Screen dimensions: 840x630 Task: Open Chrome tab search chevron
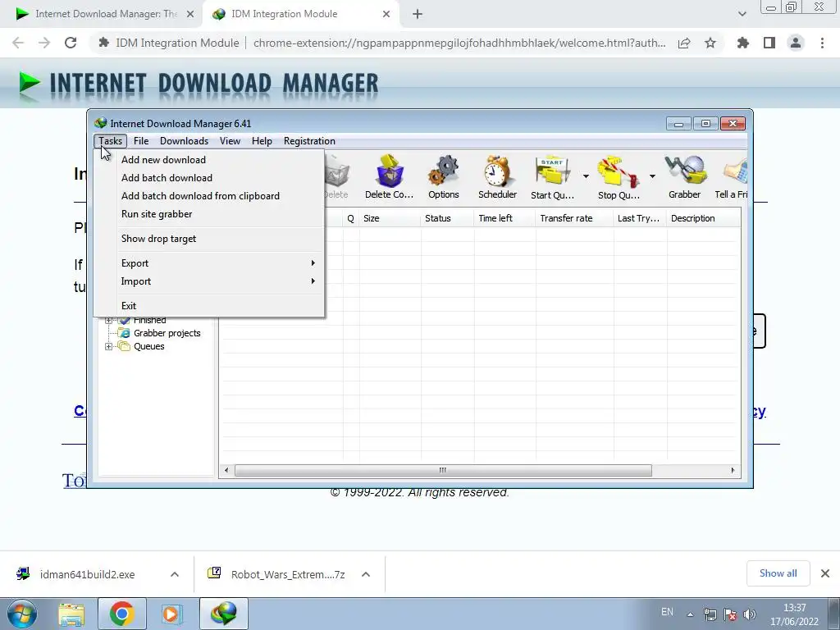(742, 14)
